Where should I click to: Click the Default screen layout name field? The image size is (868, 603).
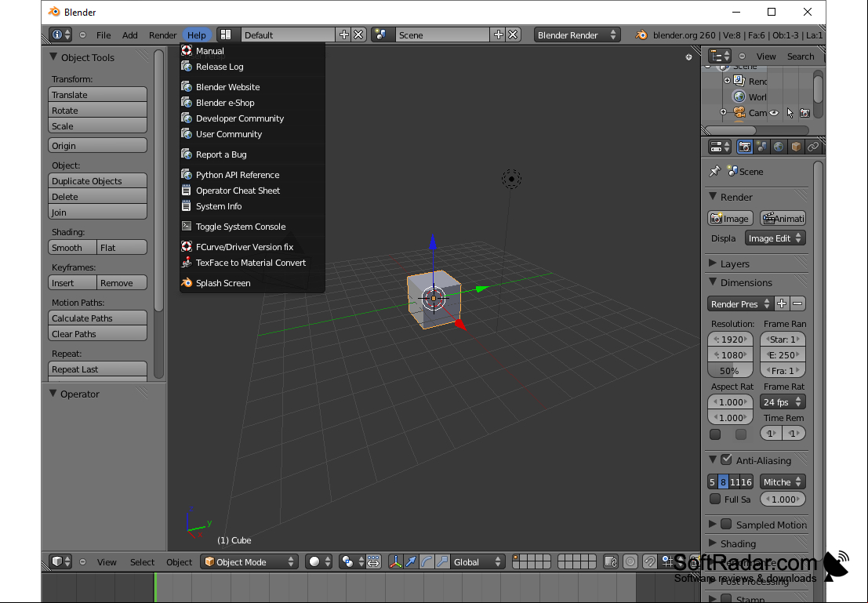(x=288, y=35)
